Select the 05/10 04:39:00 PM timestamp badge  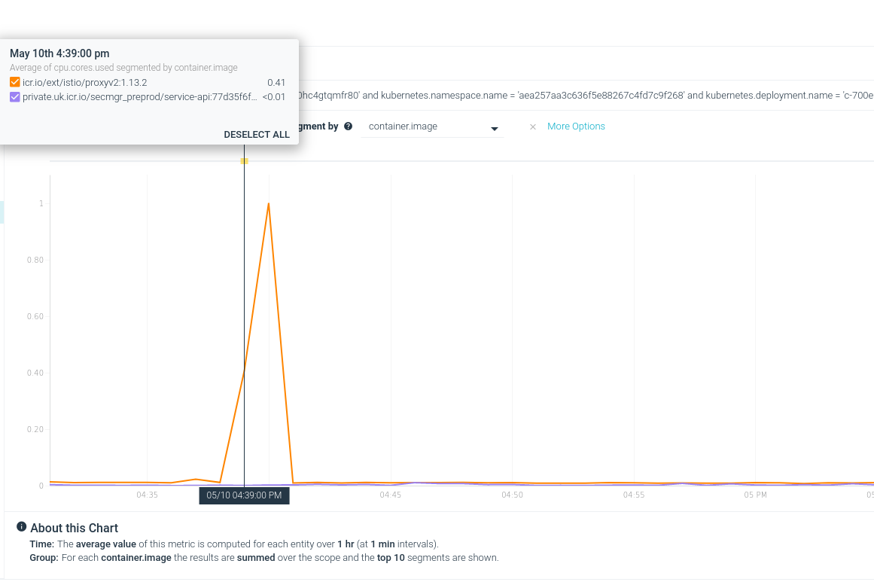coord(244,495)
